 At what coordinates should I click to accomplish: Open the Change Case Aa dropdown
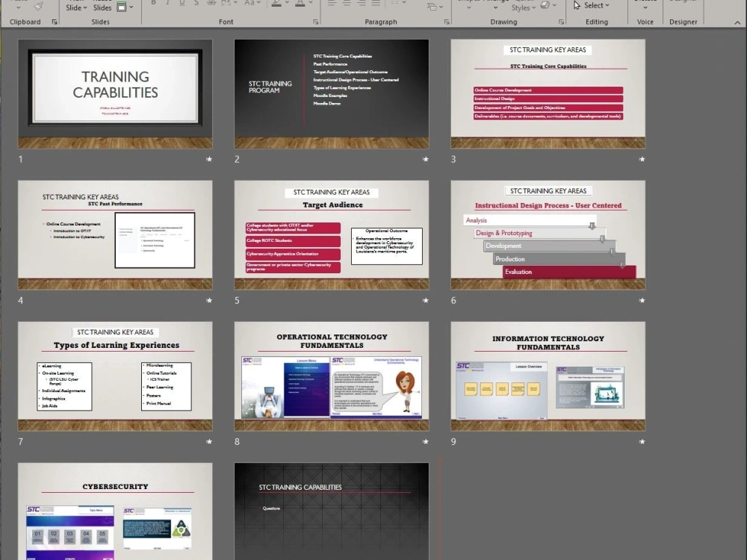click(x=252, y=3)
